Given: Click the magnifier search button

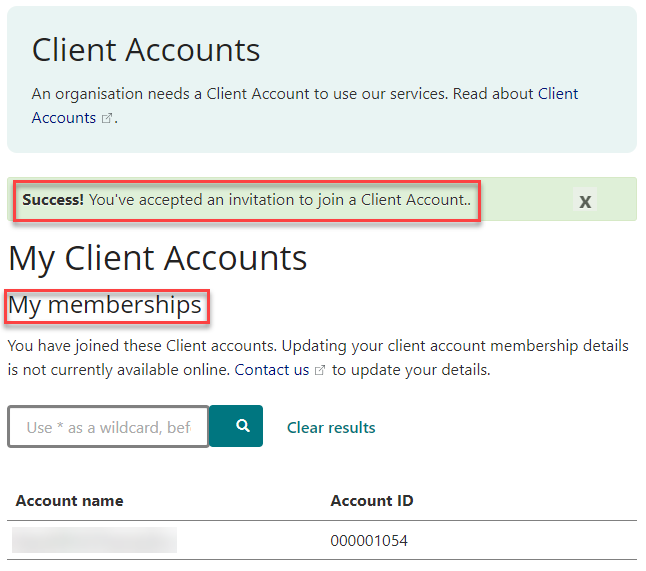Looking at the screenshot, I should point(241,426).
